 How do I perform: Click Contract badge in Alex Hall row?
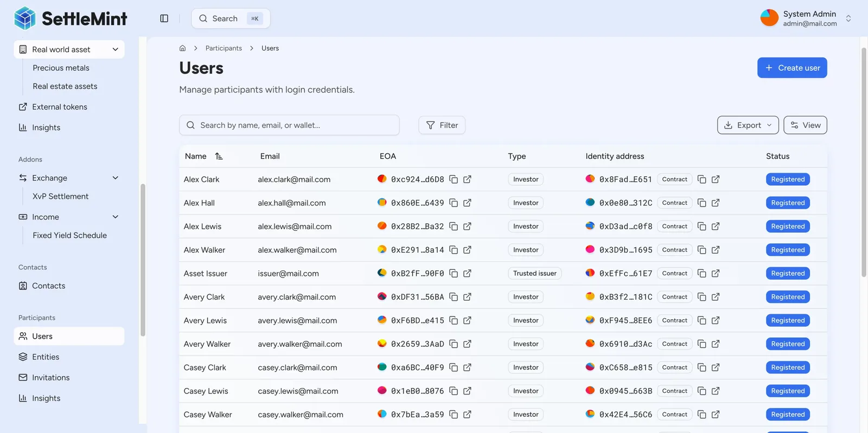[674, 203]
